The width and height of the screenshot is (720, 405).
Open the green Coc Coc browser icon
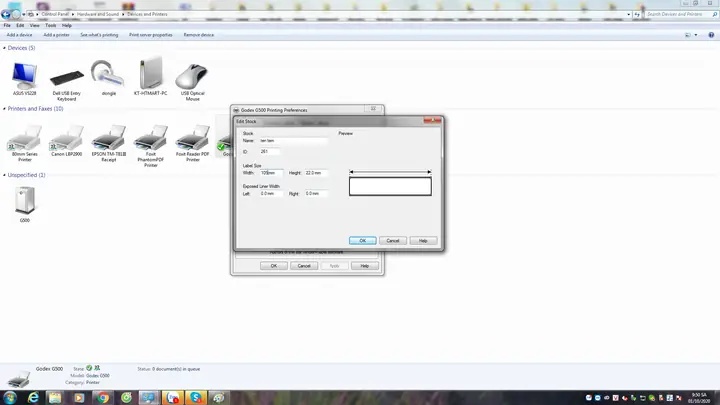click(x=126, y=398)
